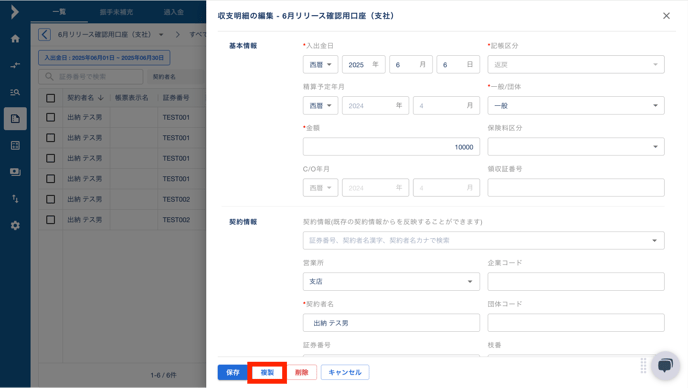Check the last TEST002 row checkbox

click(50, 219)
